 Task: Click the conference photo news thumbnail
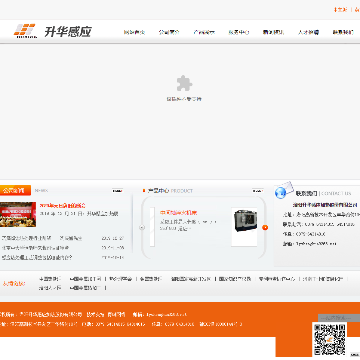click(18, 214)
